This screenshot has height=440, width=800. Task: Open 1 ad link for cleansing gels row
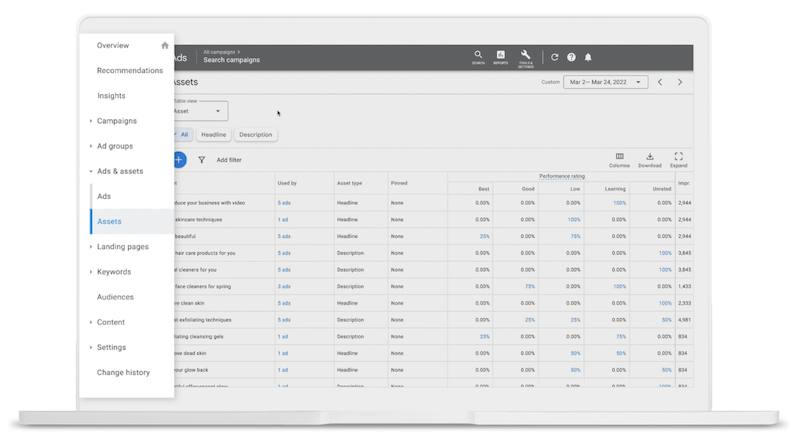[283, 336]
